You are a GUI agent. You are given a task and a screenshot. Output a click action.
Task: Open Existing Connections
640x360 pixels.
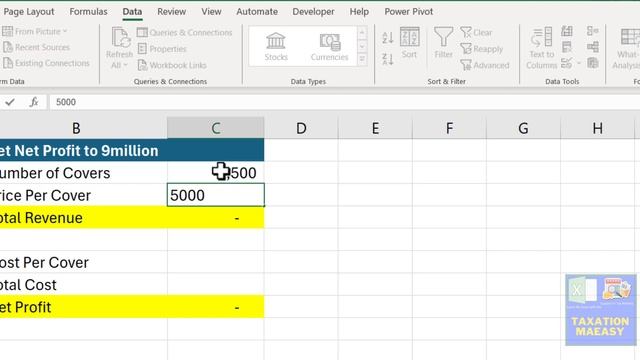(x=46, y=63)
